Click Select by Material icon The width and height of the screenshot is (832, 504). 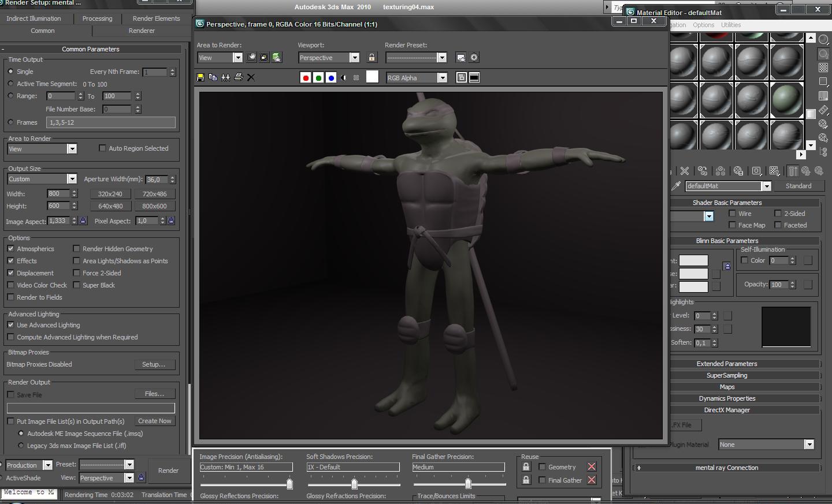pos(824,138)
